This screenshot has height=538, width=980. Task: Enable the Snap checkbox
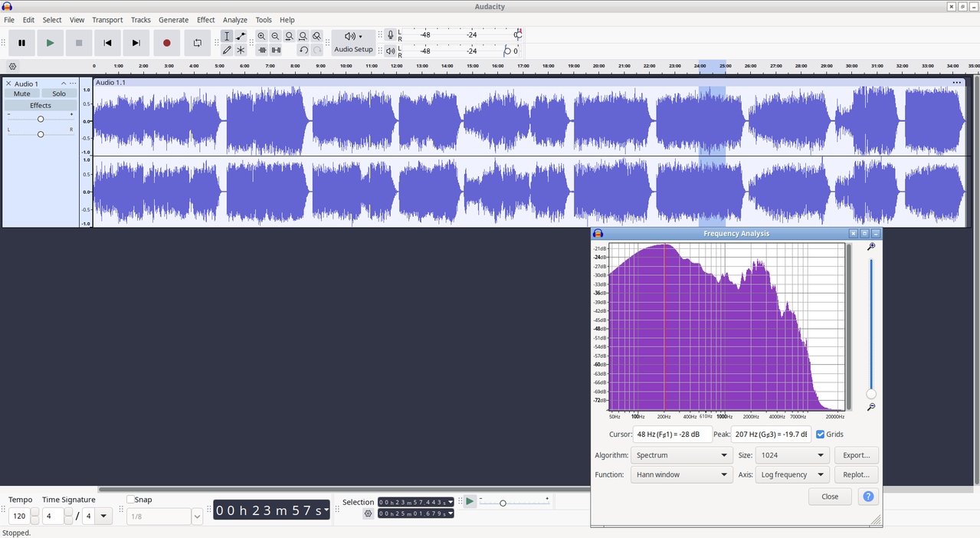point(130,500)
